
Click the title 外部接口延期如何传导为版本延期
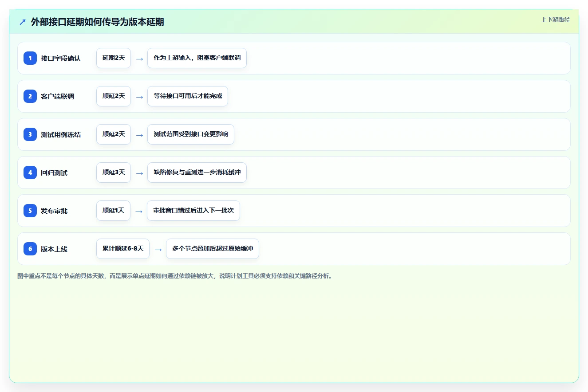(98, 22)
